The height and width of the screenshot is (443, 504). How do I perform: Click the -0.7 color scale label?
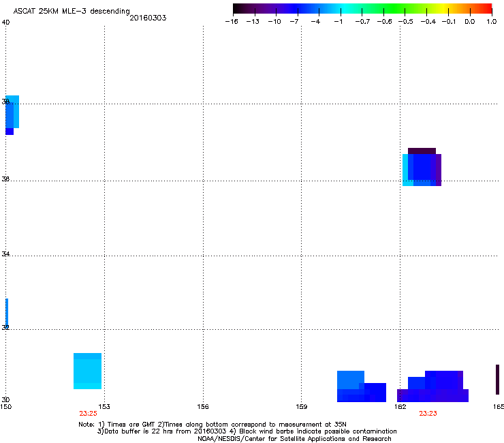click(362, 22)
